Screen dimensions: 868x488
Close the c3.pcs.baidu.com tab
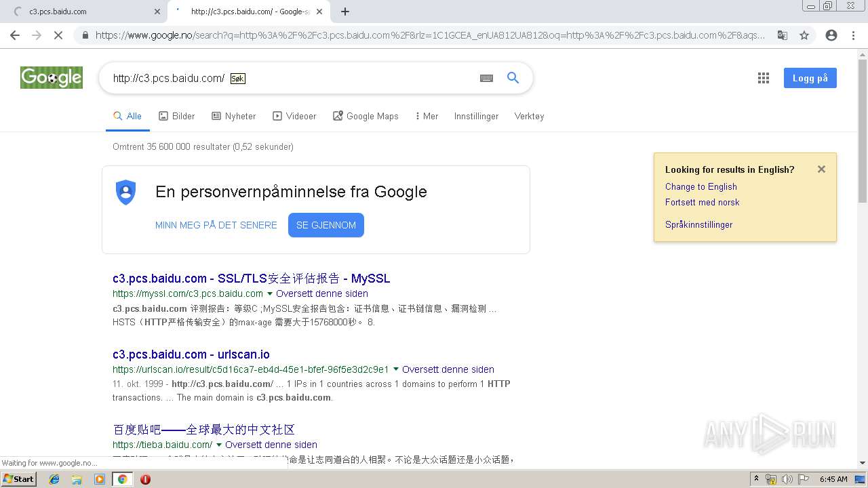click(x=157, y=12)
